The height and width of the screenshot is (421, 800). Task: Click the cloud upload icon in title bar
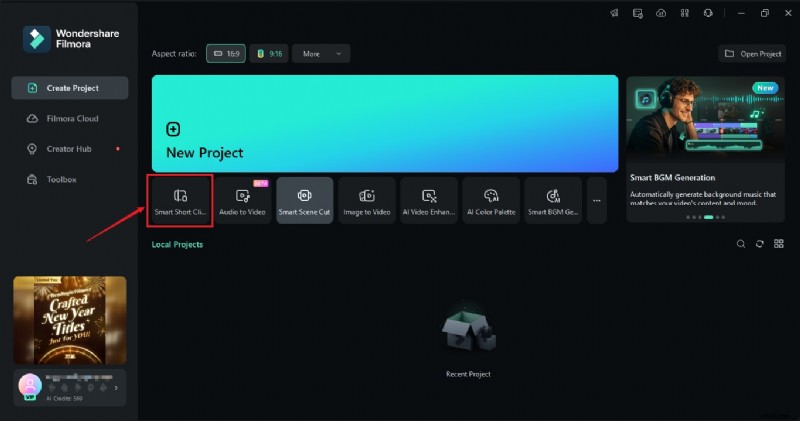click(x=662, y=13)
